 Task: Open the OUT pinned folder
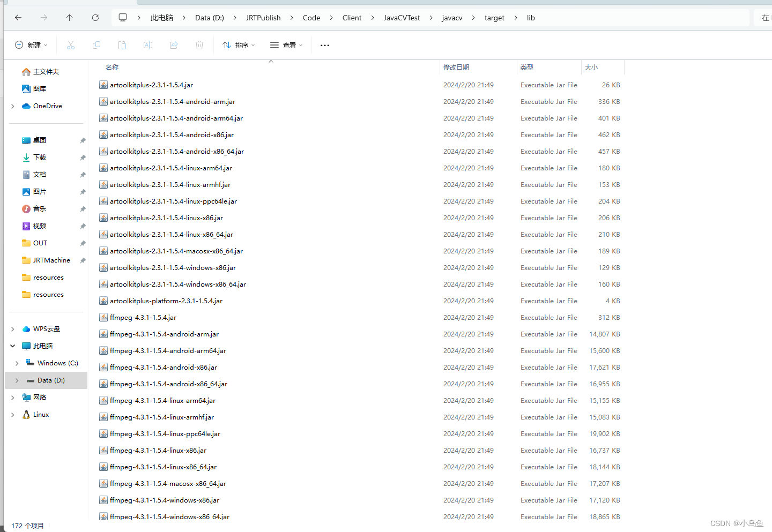coord(40,243)
